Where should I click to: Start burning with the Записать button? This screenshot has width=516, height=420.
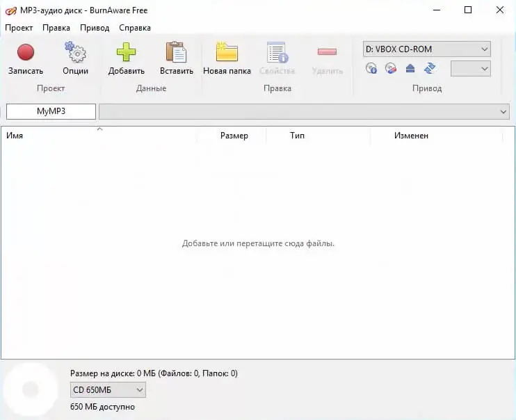[x=26, y=58]
